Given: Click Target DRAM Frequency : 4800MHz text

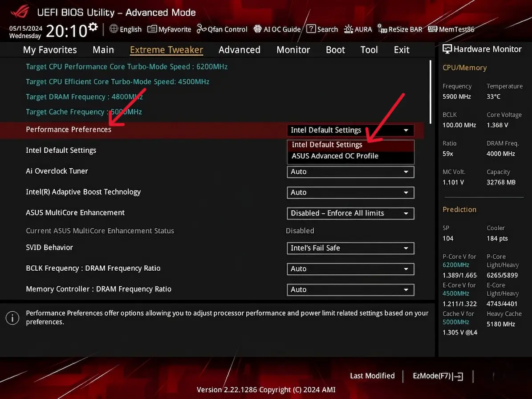Looking at the screenshot, I should pos(85,97).
